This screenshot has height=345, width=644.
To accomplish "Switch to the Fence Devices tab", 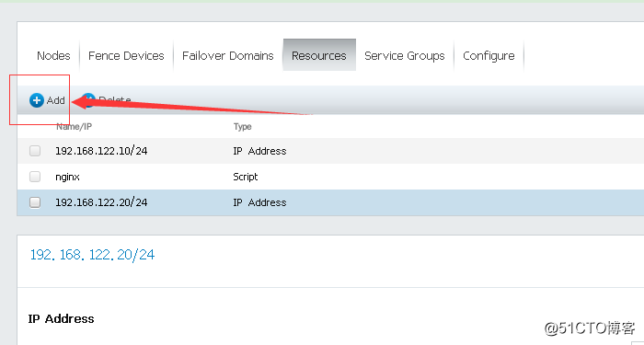I will click(126, 55).
